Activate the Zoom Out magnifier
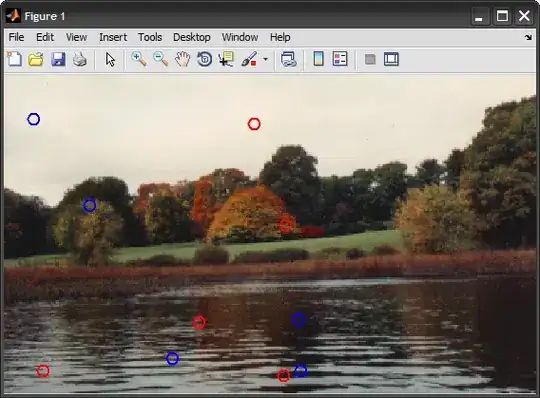 [160, 59]
